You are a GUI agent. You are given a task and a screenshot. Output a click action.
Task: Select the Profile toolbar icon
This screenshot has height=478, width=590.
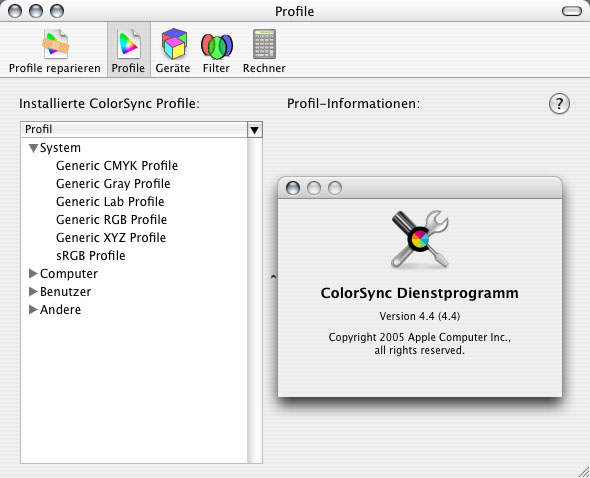129,51
